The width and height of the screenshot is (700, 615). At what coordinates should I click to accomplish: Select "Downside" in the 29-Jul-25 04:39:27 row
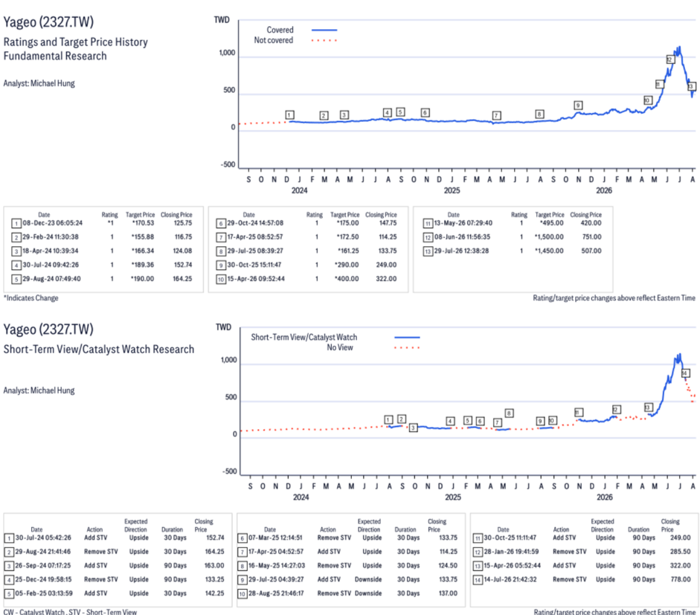368,579
